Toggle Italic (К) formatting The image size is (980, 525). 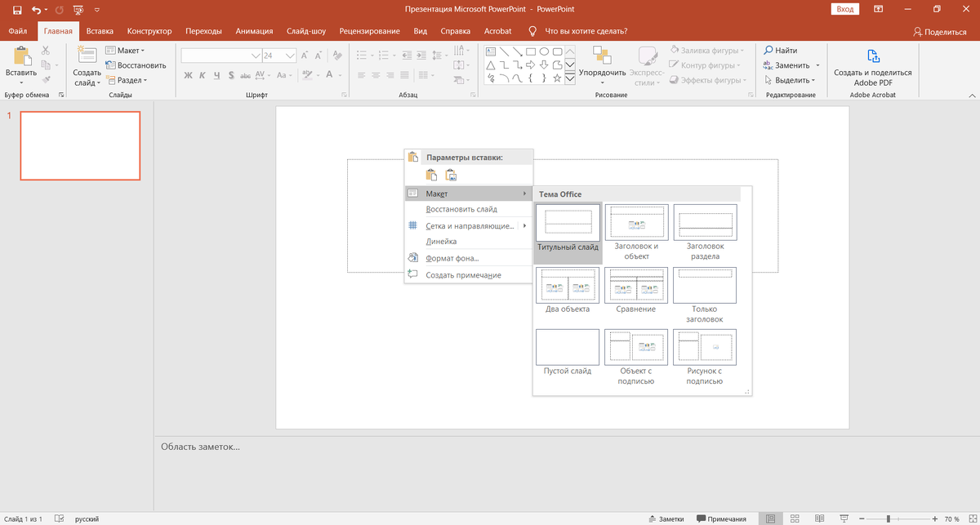click(x=203, y=75)
